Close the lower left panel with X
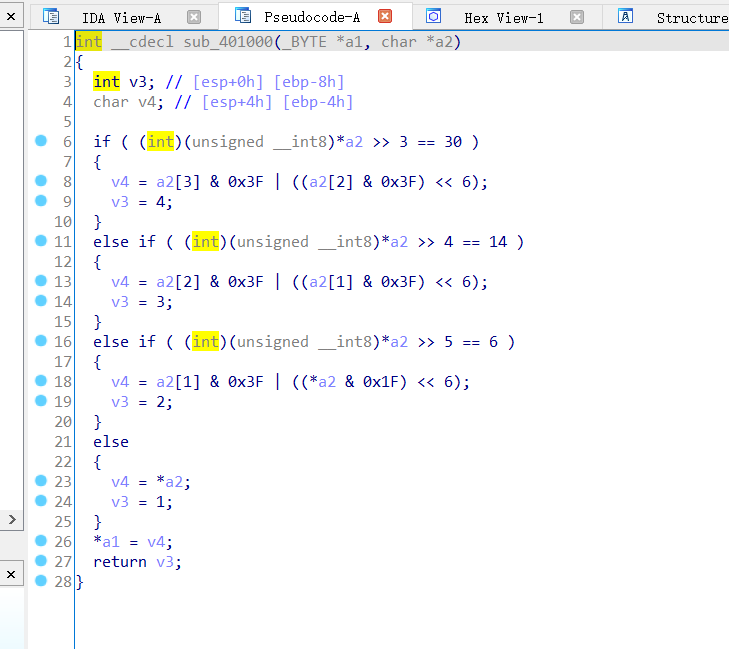 (x=10, y=574)
